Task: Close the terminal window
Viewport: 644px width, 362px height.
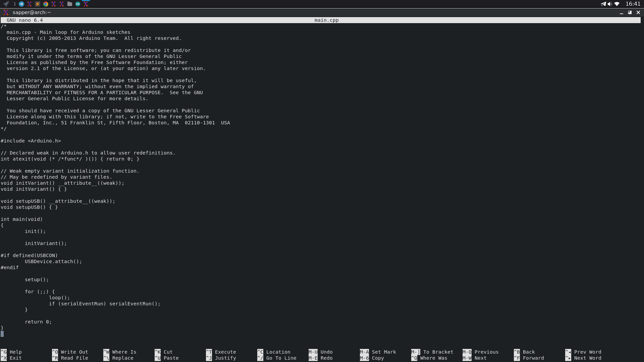Action: click(638, 12)
